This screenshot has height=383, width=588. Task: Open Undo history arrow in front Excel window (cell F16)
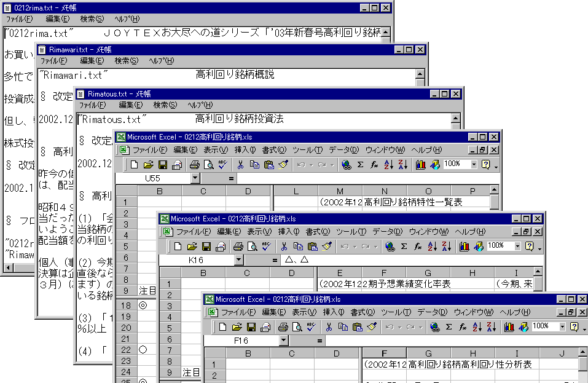tap(400, 328)
